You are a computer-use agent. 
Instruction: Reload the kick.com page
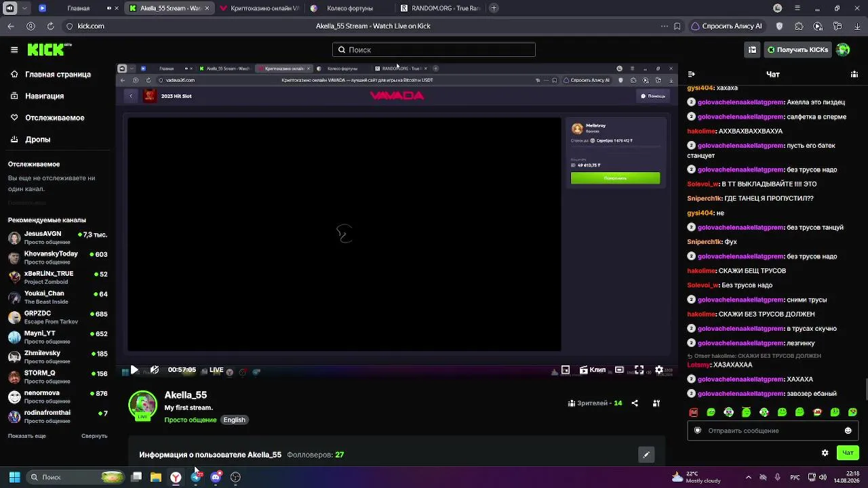(50, 26)
